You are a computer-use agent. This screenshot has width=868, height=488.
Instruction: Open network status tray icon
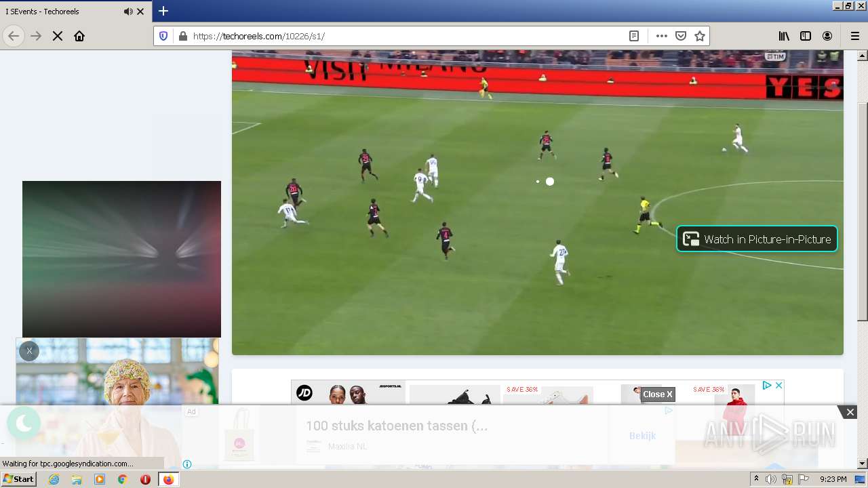787,479
